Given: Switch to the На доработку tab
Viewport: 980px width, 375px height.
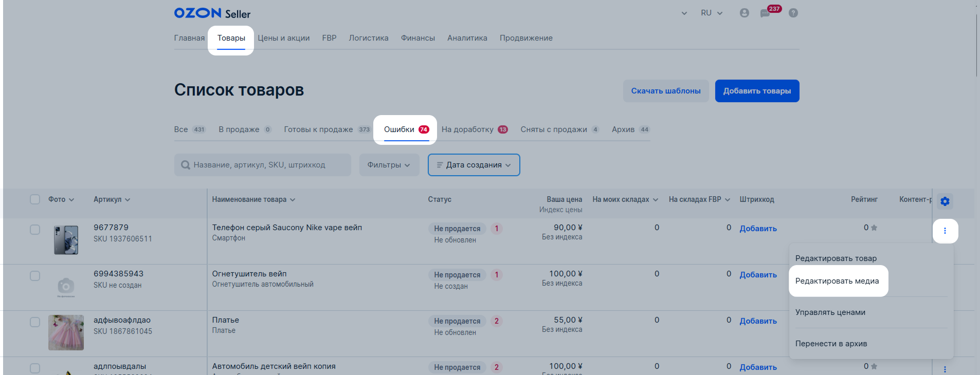Looking at the screenshot, I should click(x=474, y=129).
